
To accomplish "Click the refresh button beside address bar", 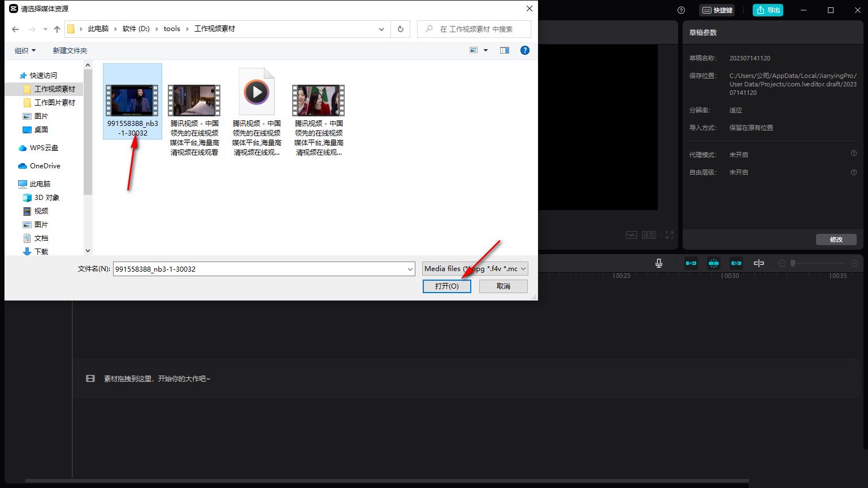I will coord(401,29).
